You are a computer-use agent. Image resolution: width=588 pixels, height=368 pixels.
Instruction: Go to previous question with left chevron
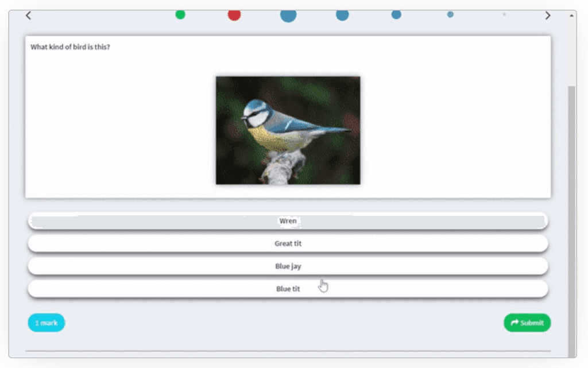[x=28, y=16]
